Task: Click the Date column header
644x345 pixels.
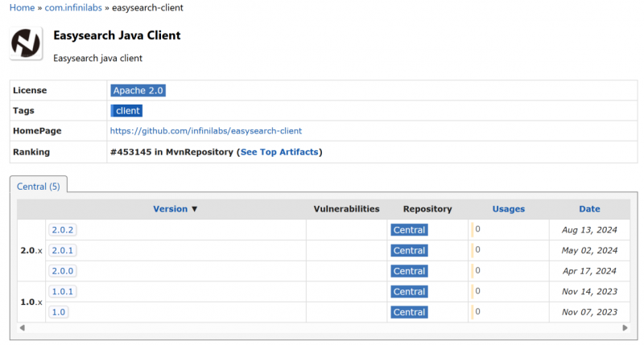Action: [x=589, y=209]
